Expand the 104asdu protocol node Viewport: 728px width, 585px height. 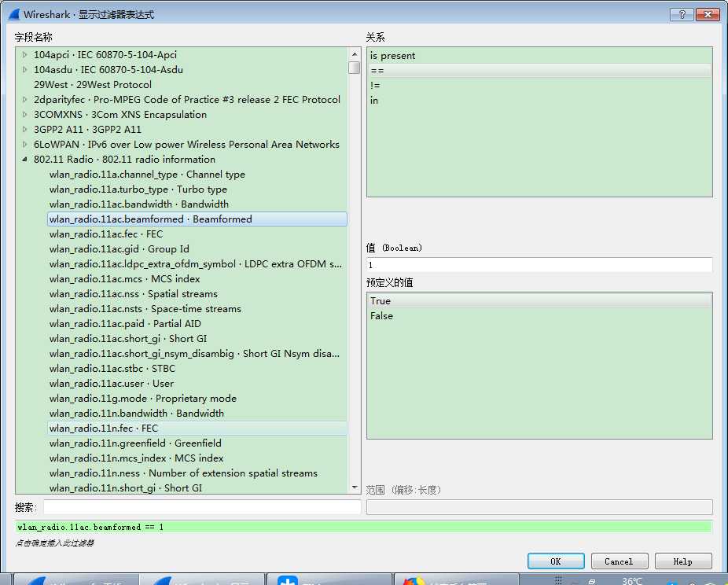(24, 70)
